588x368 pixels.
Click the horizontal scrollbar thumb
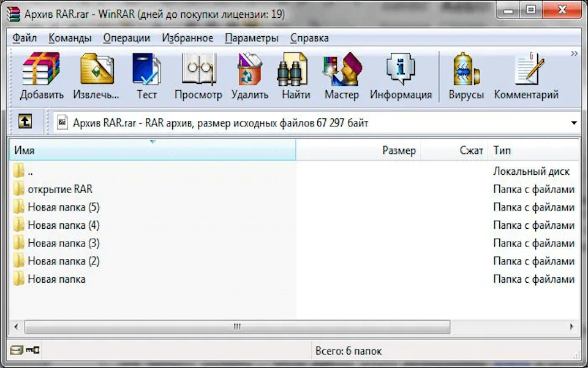(238, 327)
